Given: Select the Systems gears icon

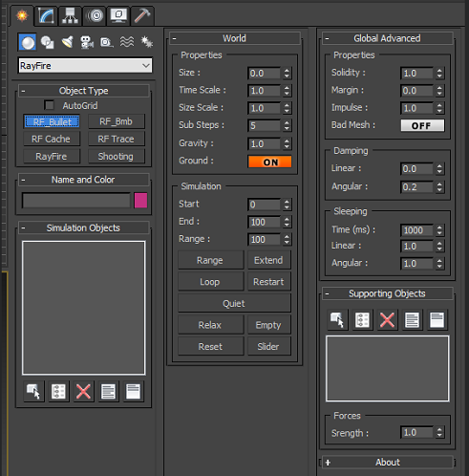Looking at the screenshot, I should 146,42.
